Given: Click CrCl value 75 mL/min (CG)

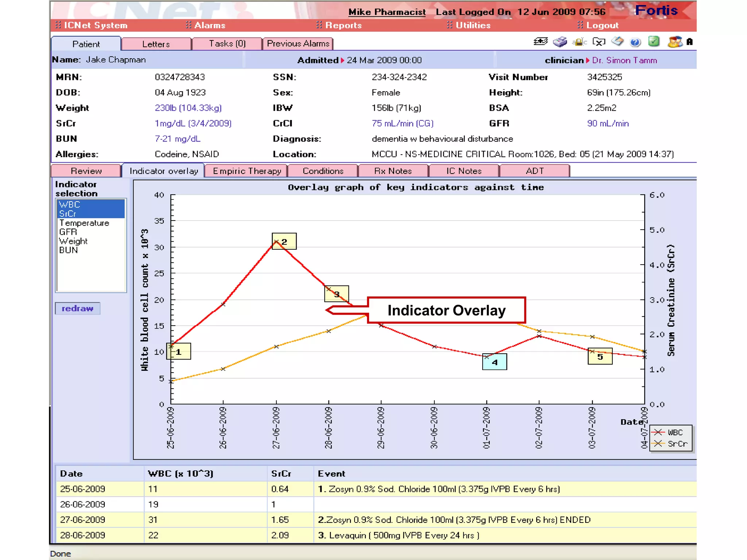Looking at the screenshot, I should tap(403, 123).
